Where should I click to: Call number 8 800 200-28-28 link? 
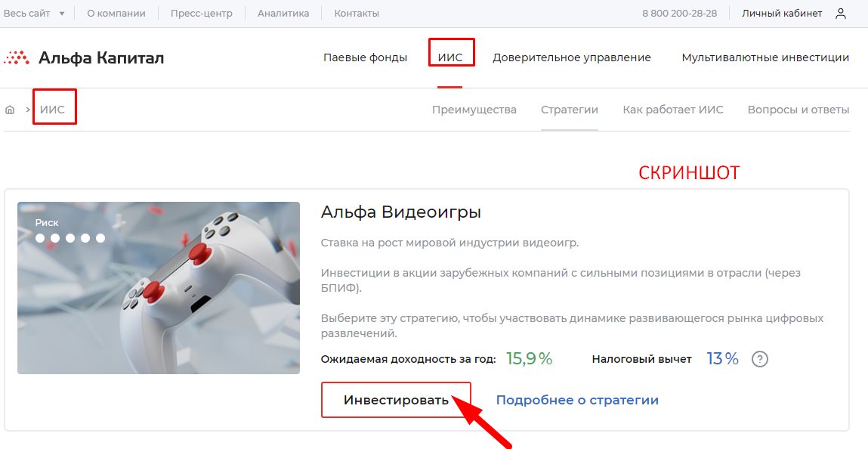tap(679, 14)
